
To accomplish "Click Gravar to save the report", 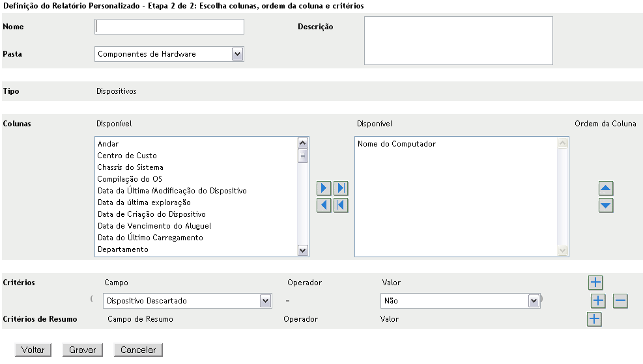I will coord(83,350).
